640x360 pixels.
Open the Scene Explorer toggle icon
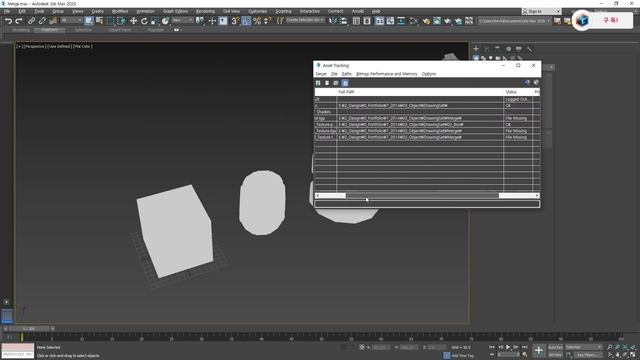(x=356, y=21)
